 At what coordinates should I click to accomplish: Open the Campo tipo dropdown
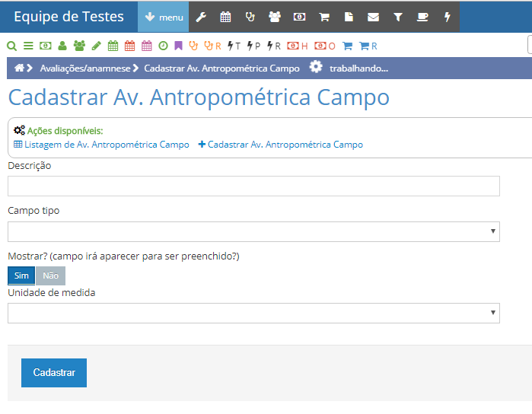253,231
